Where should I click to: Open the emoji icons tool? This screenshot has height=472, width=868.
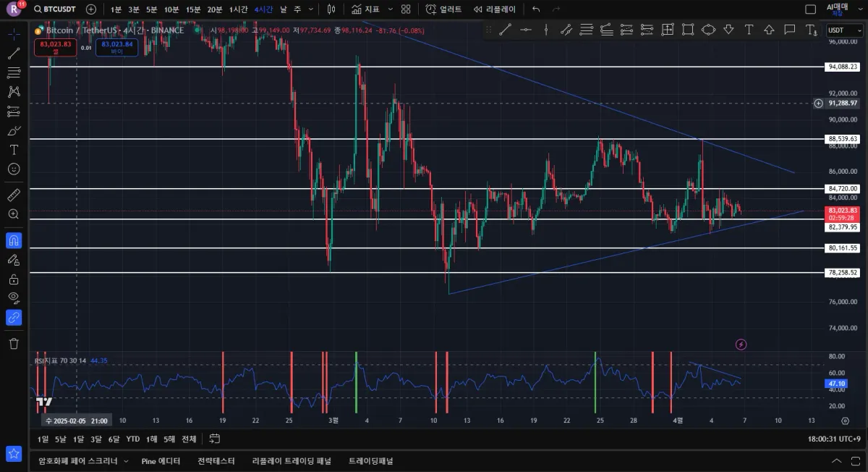(14, 169)
